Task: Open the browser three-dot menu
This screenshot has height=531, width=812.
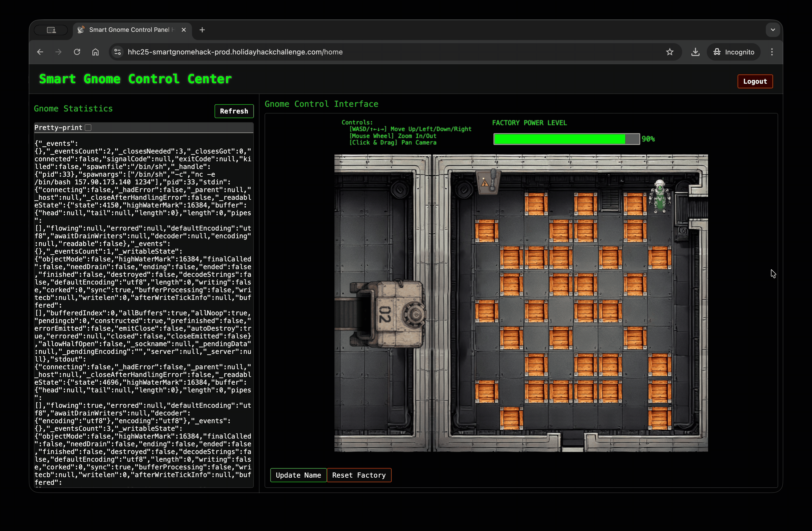Action: click(x=772, y=52)
